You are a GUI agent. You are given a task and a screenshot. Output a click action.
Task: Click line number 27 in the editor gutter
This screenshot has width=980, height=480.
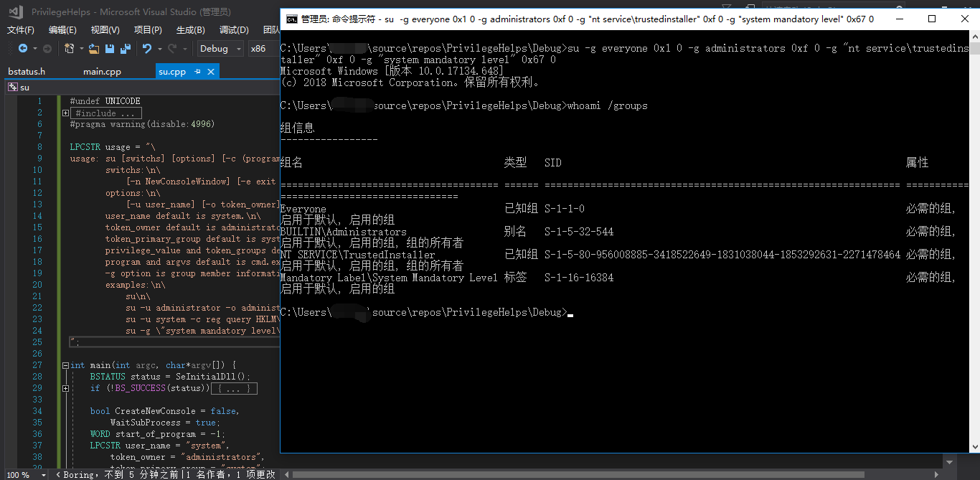tap(37, 365)
